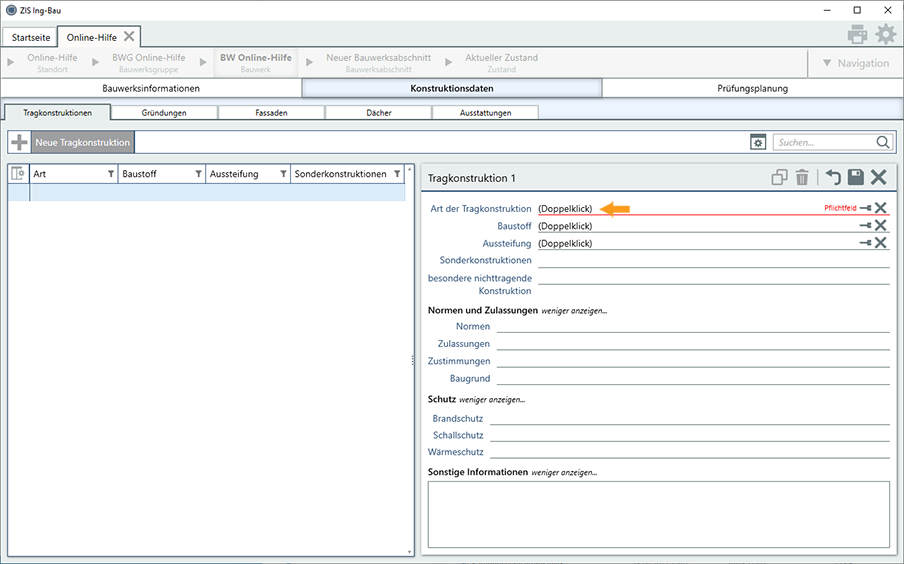Click the undo arrow in Tragkonstruktion panel
This screenshot has height=564, width=904.
coord(832,178)
